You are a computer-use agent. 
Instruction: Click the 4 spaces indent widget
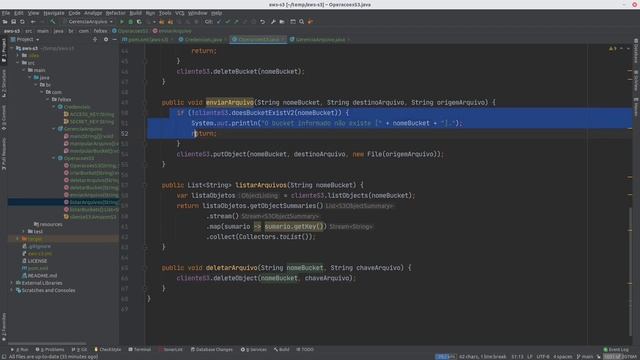click(562, 357)
